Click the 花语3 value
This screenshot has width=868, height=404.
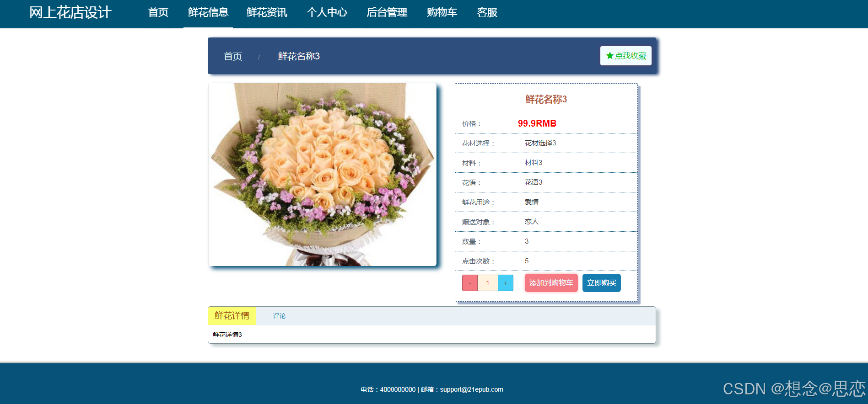[x=534, y=182]
